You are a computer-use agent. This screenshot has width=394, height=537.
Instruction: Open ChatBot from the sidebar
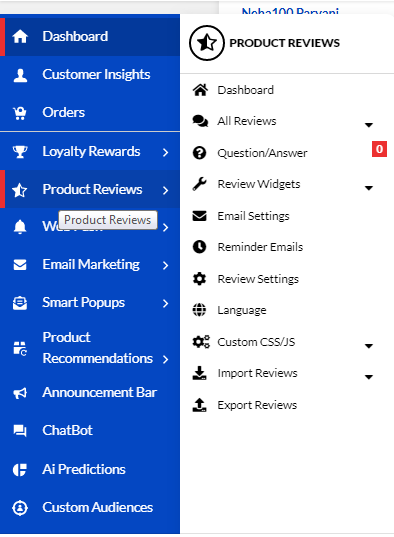(x=90, y=430)
